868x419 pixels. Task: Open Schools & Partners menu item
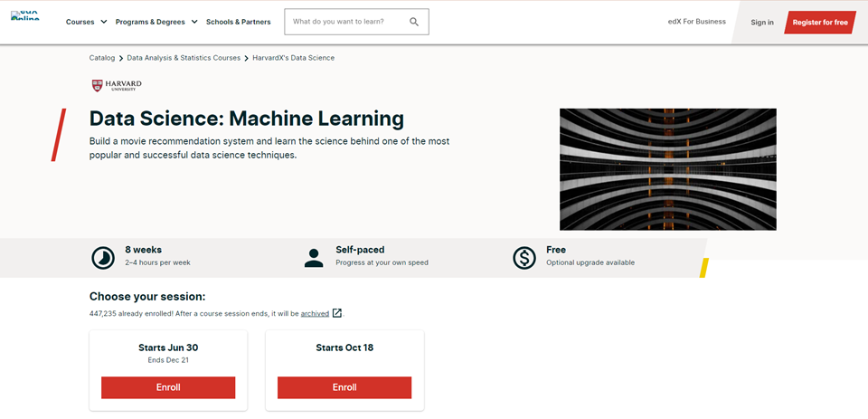[x=239, y=22]
